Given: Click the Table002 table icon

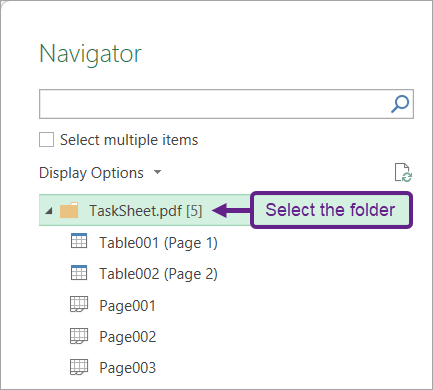Looking at the screenshot, I should (79, 272).
